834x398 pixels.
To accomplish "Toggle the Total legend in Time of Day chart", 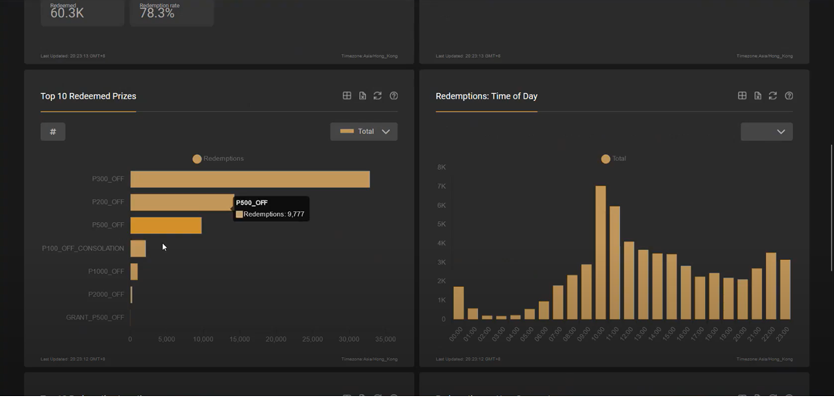I will (x=613, y=159).
